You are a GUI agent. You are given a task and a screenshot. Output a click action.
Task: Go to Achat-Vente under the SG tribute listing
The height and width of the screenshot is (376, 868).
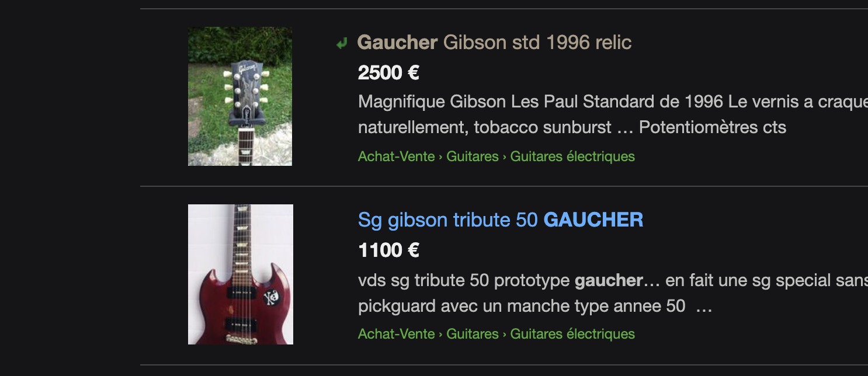point(397,334)
